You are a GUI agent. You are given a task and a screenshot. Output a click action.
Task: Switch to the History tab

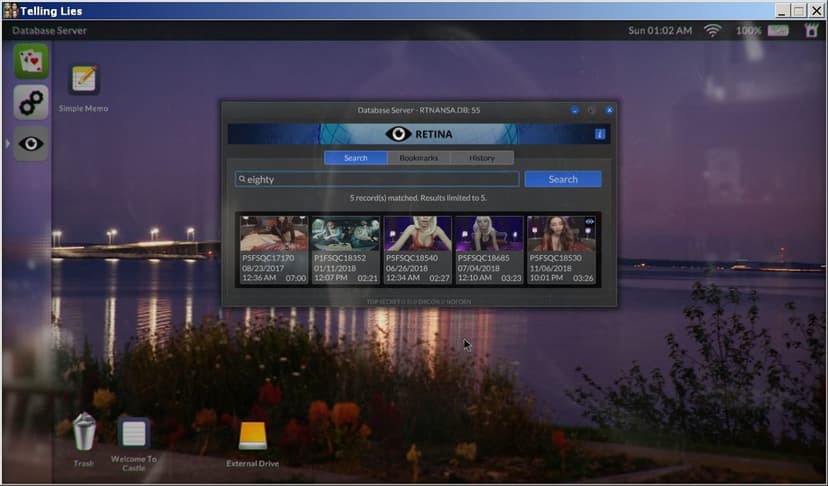pyautogui.click(x=482, y=158)
